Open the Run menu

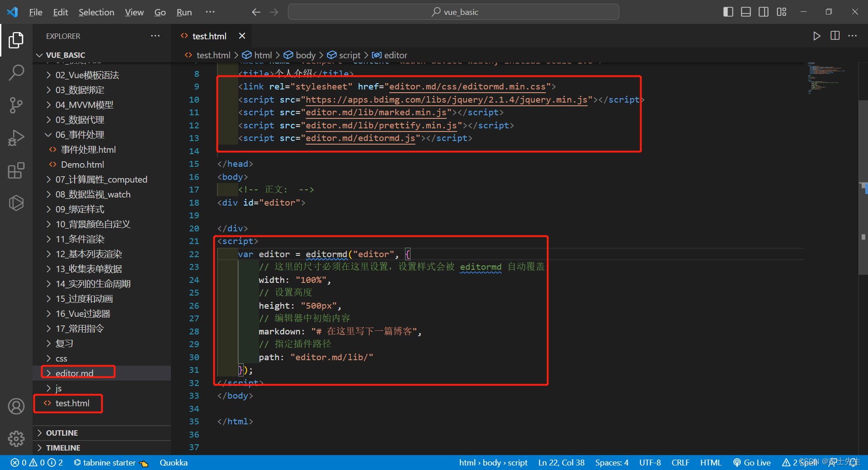184,12
